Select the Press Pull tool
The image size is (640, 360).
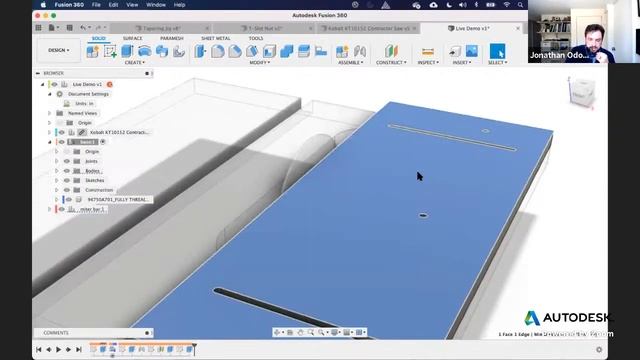200,51
